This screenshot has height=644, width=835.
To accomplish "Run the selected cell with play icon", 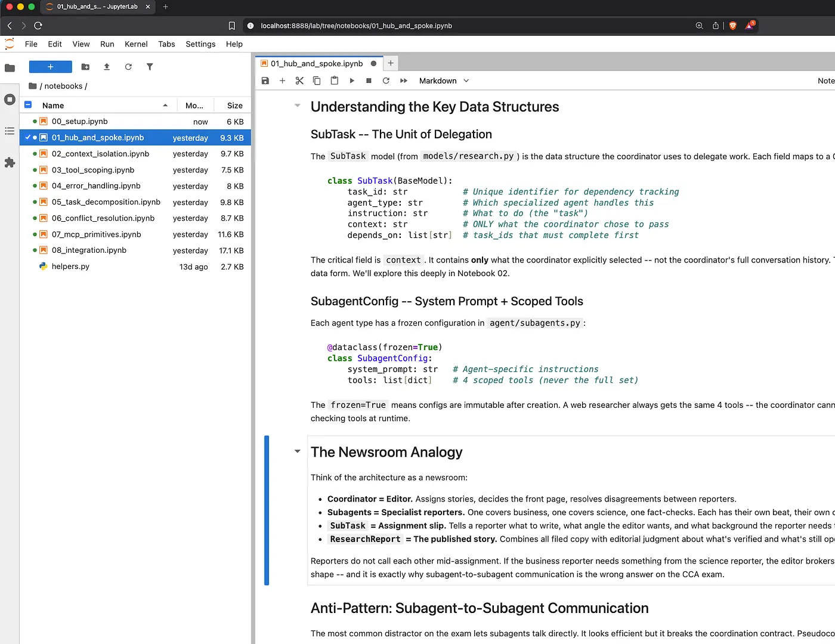I will (x=352, y=80).
